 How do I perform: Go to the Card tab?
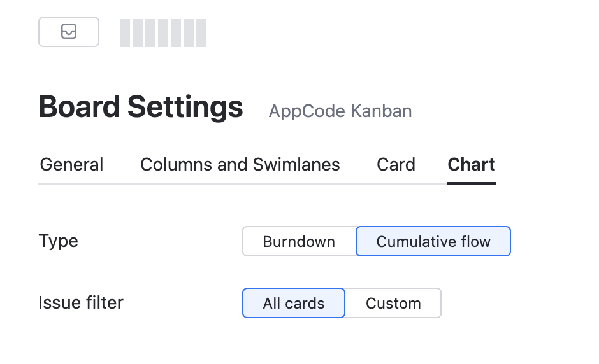(396, 165)
